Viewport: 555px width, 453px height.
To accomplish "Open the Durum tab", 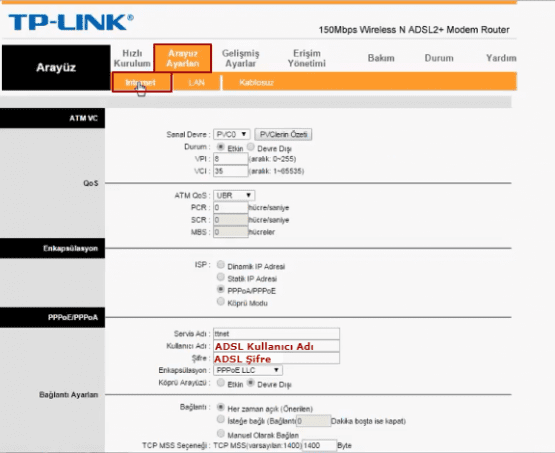I will click(x=439, y=58).
